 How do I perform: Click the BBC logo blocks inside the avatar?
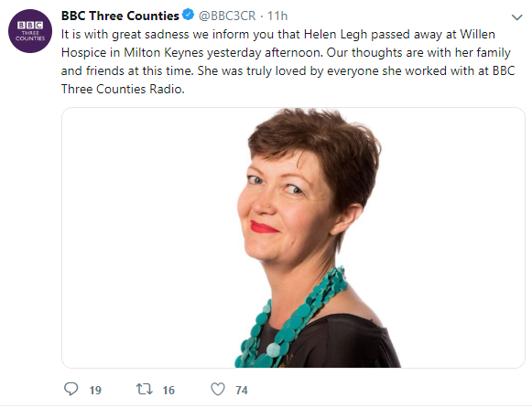point(30,25)
